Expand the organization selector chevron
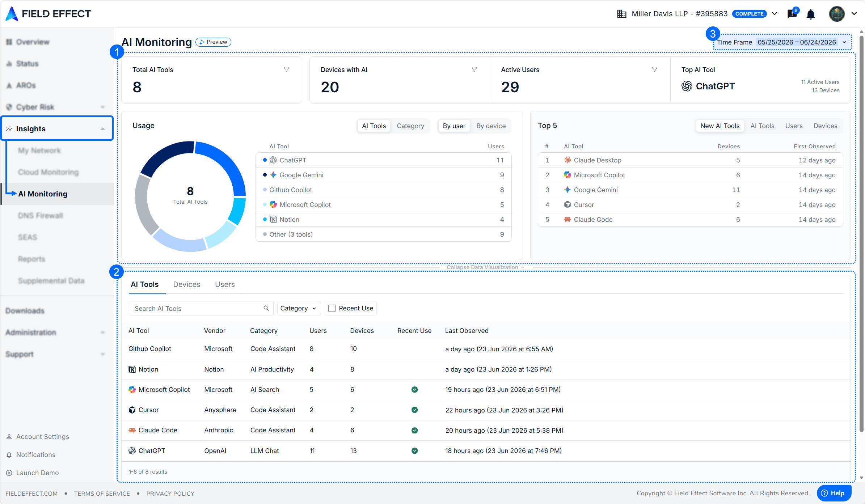This screenshot has width=865, height=504. click(775, 14)
